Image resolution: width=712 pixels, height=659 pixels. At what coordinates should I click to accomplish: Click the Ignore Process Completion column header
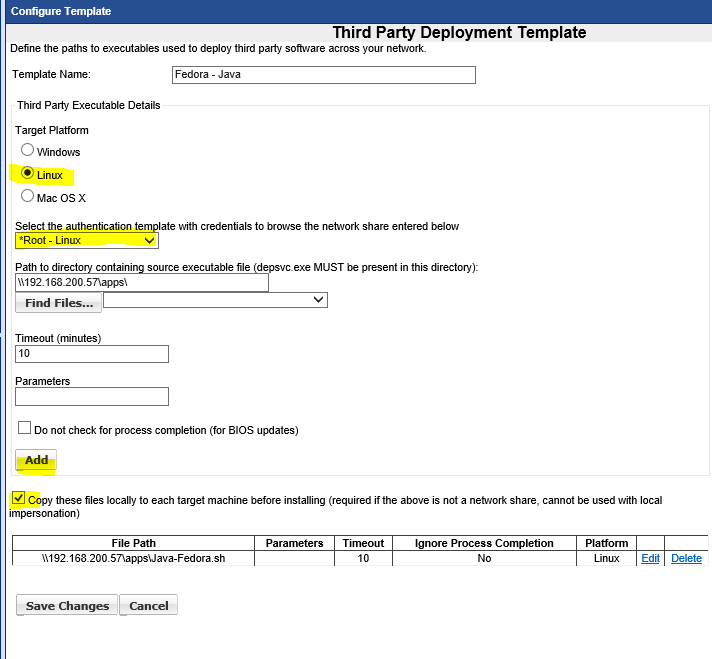(x=484, y=543)
